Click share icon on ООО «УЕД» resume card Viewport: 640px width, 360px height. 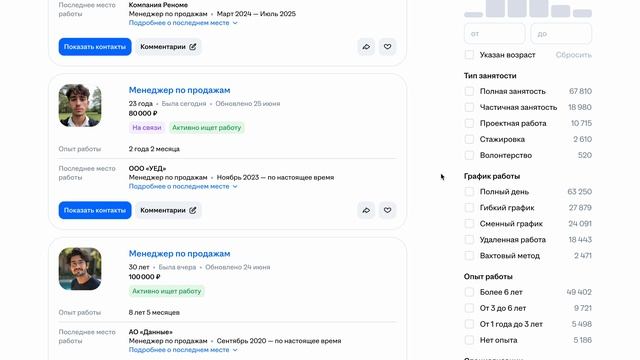coord(366,210)
